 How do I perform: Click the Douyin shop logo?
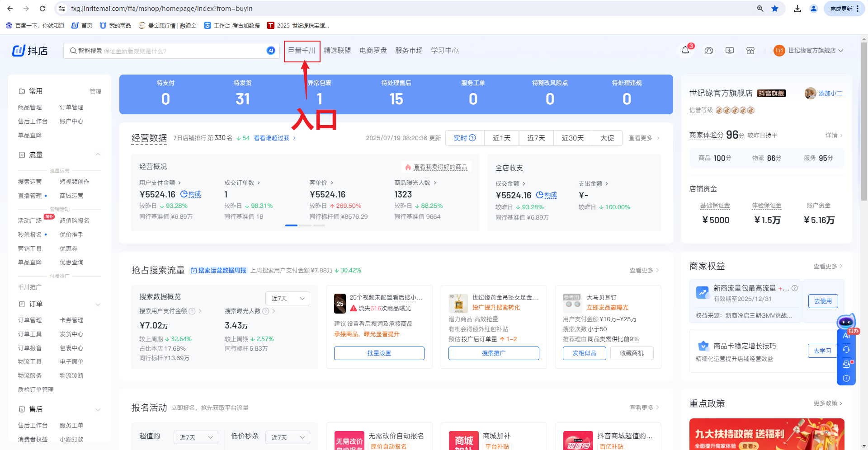click(x=30, y=51)
